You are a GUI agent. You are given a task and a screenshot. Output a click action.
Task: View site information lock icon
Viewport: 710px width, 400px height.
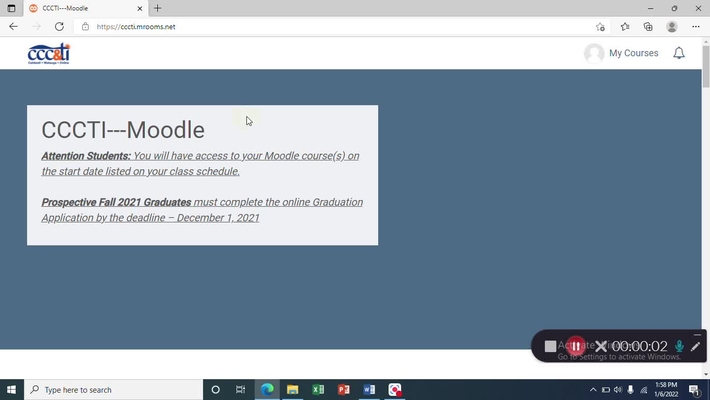click(x=85, y=27)
